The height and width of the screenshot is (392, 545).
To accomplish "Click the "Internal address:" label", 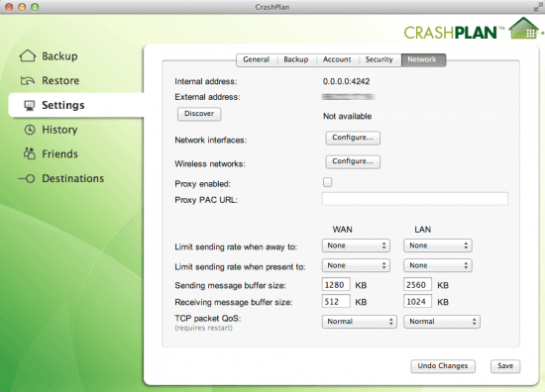I will coord(206,81).
